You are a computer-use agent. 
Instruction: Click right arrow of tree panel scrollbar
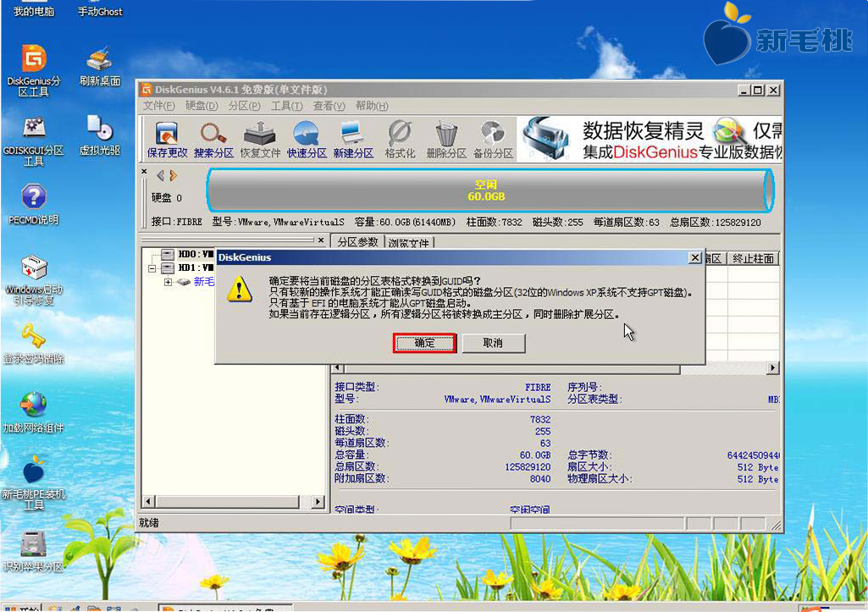pos(318,502)
